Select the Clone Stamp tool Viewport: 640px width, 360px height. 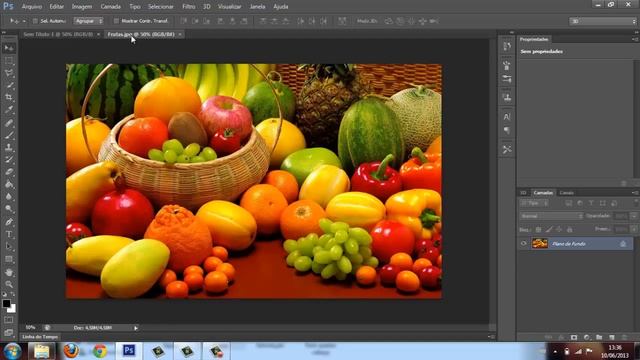tap(9, 147)
